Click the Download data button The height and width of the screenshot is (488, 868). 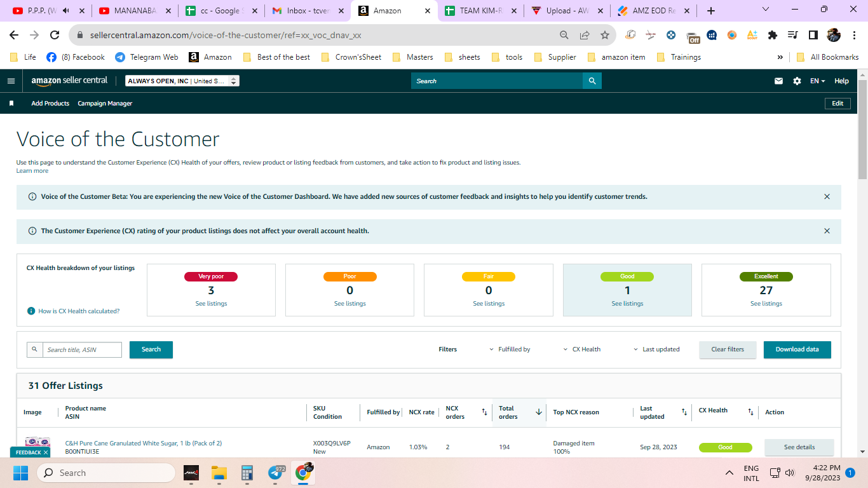tap(797, 349)
